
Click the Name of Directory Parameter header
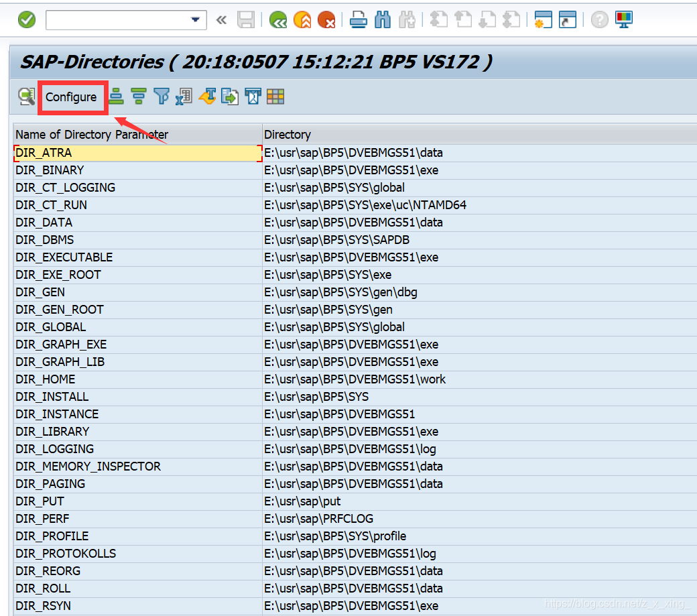[138, 134]
